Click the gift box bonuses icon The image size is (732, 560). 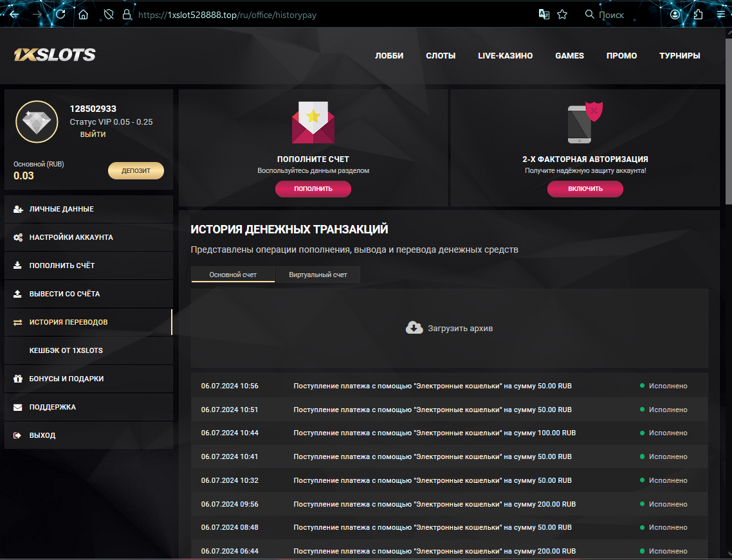click(x=18, y=379)
